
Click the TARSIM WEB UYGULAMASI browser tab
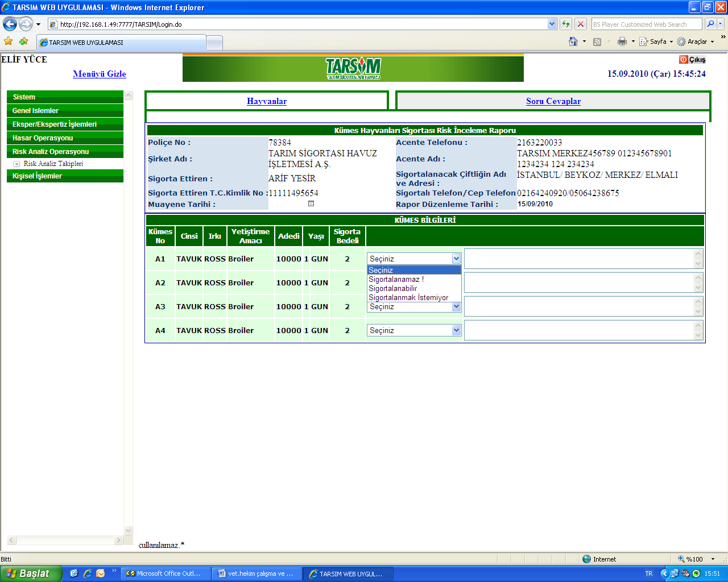coord(121,42)
